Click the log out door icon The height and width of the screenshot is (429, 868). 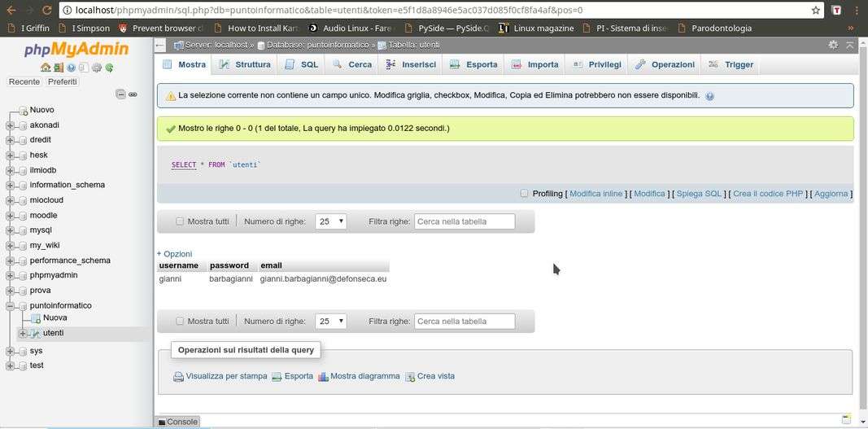(59, 68)
